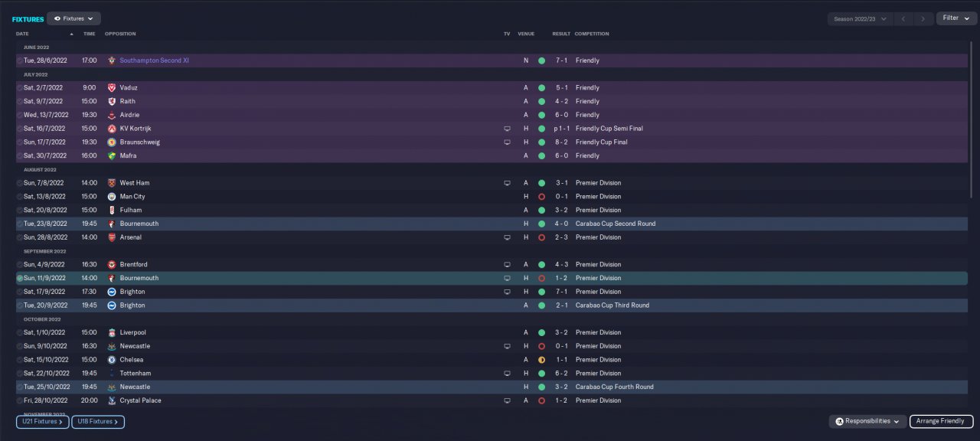This screenshot has width=980, height=441.
Task: Click the orange draw indicator for Chelsea
Action: [541, 360]
